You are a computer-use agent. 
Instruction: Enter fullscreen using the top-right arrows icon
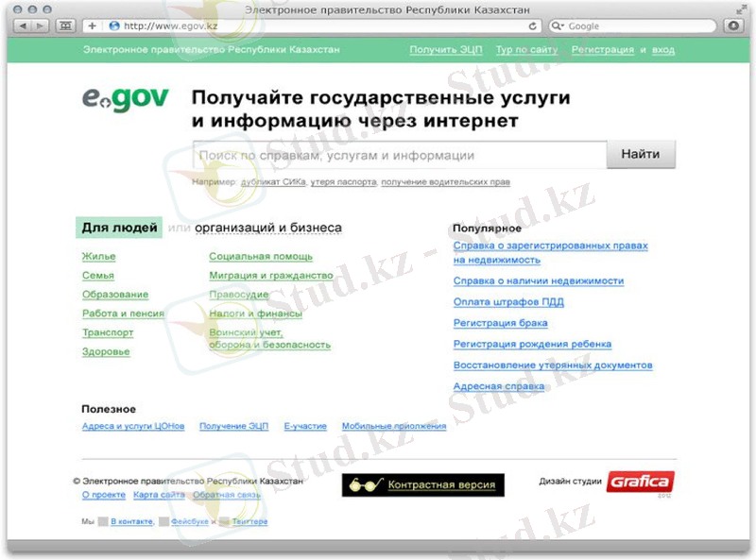[738, 9]
